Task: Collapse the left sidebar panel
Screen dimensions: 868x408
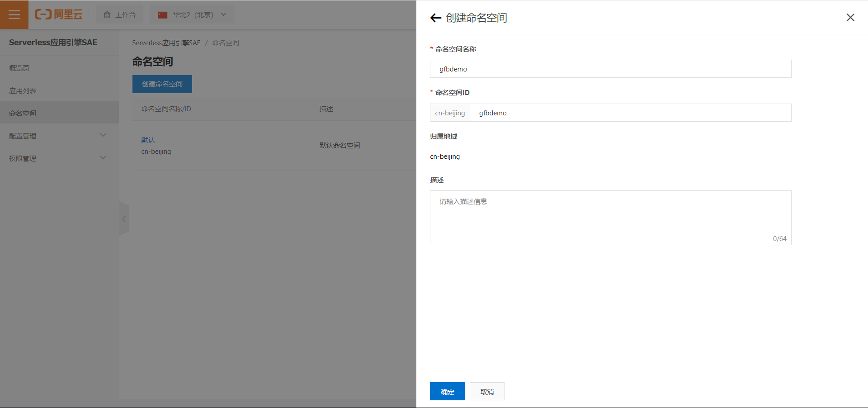Action: (x=124, y=219)
